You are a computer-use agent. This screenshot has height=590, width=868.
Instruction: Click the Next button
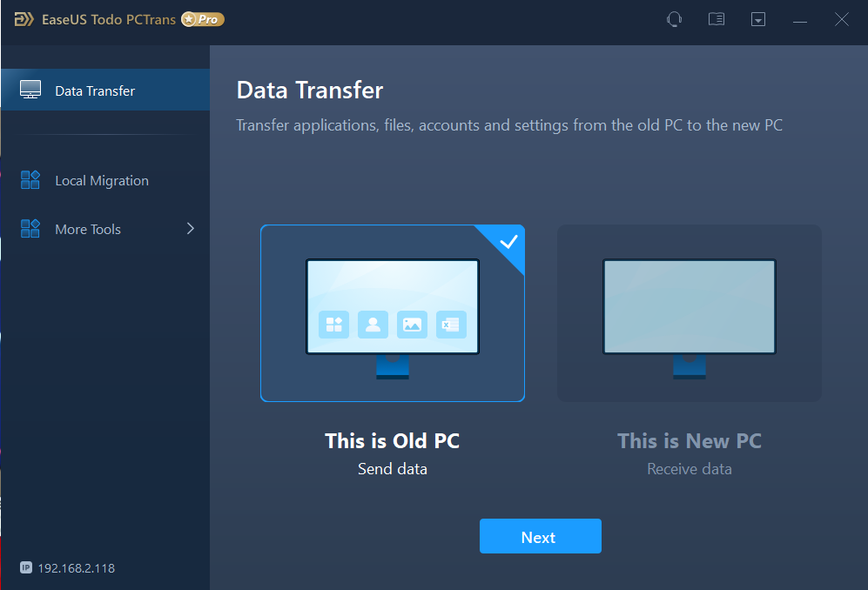coord(541,536)
